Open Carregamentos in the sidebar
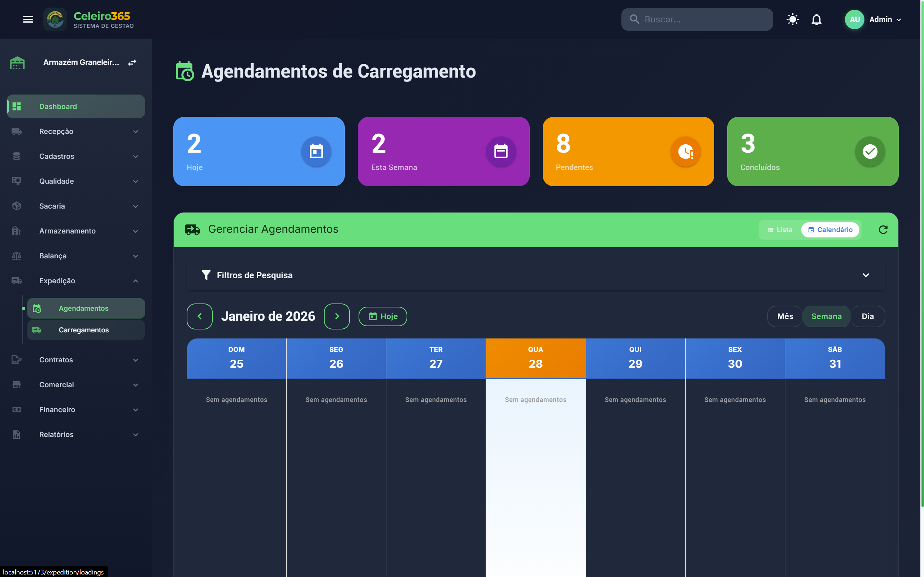Viewport: 924px width, 577px height. tap(84, 330)
